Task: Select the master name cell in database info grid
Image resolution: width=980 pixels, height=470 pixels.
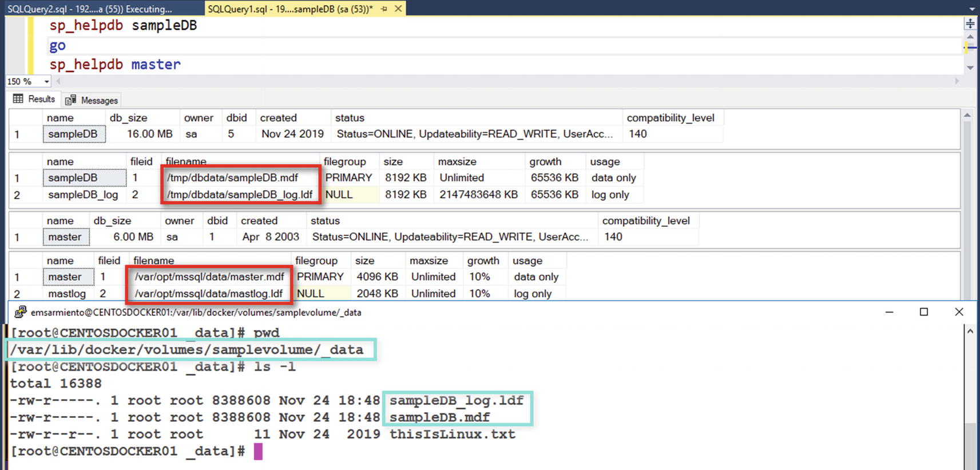Action: pyautogui.click(x=65, y=237)
